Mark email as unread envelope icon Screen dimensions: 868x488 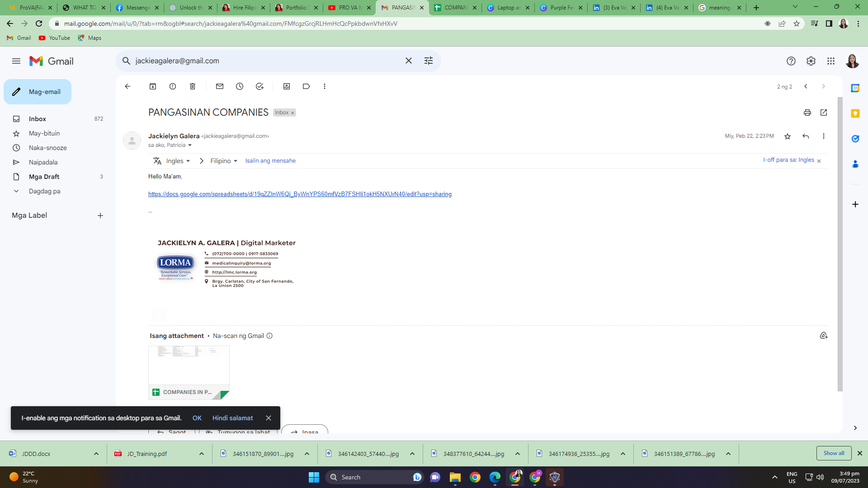click(220, 86)
